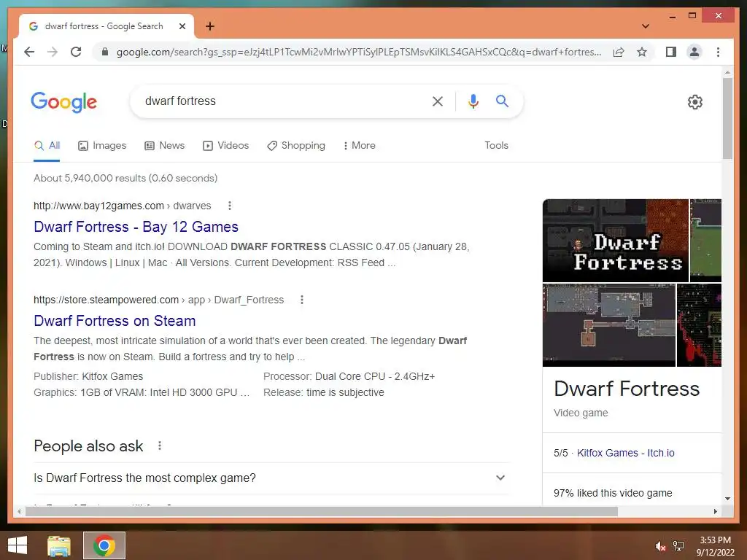Open Google quick settings gear
The image size is (747, 560).
point(695,102)
